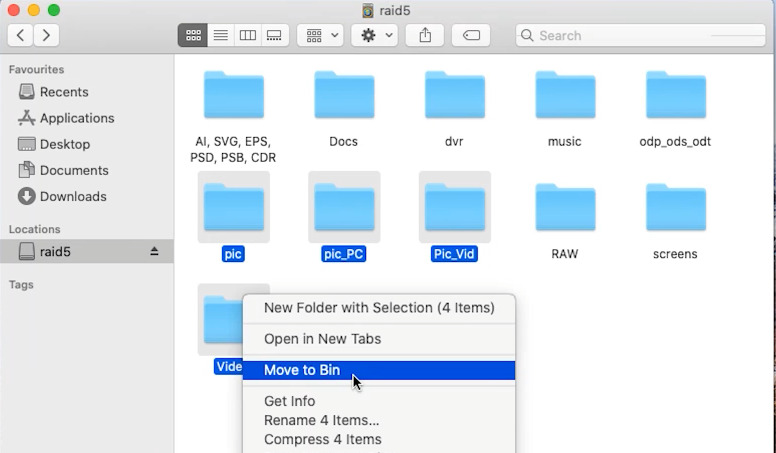
Task: Choose New Folder with Selection (4 Items)
Action: [379, 308]
